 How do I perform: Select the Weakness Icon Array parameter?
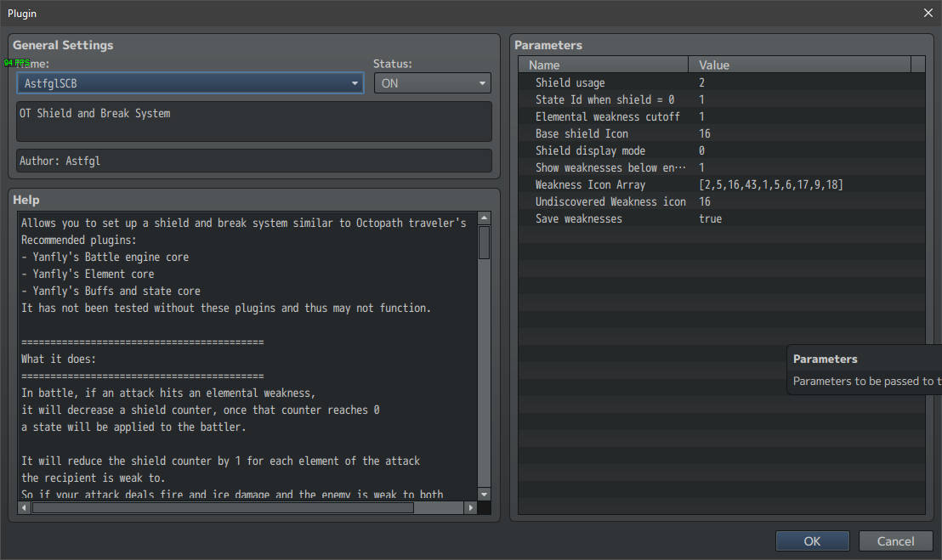coord(722,185)
